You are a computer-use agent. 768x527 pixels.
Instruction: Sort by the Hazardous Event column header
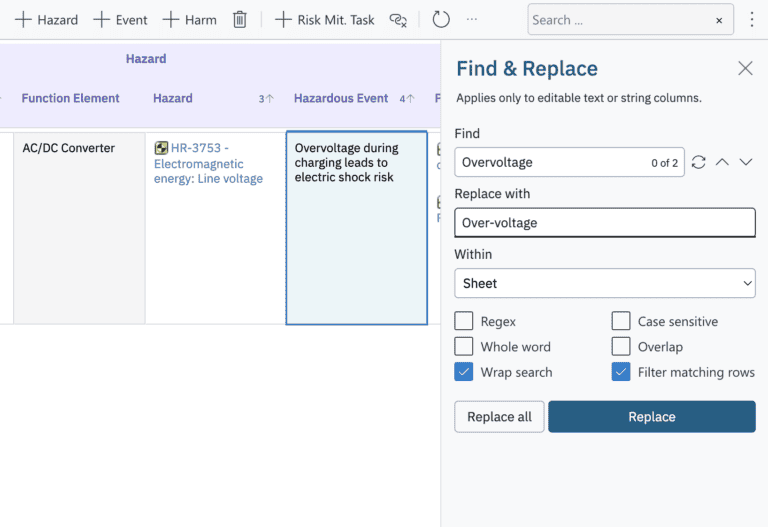(341, 98)
